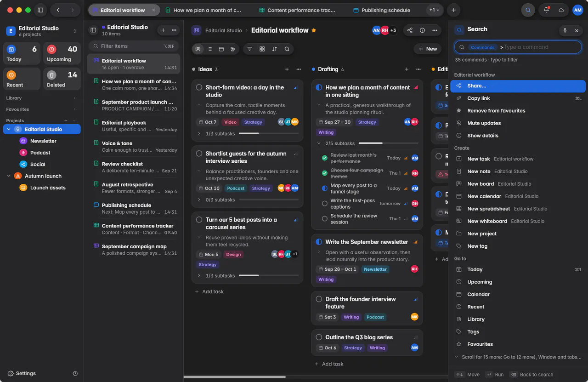Open the notifications bell
Screen dimensions: 588x382
click(x=547, y=10)
